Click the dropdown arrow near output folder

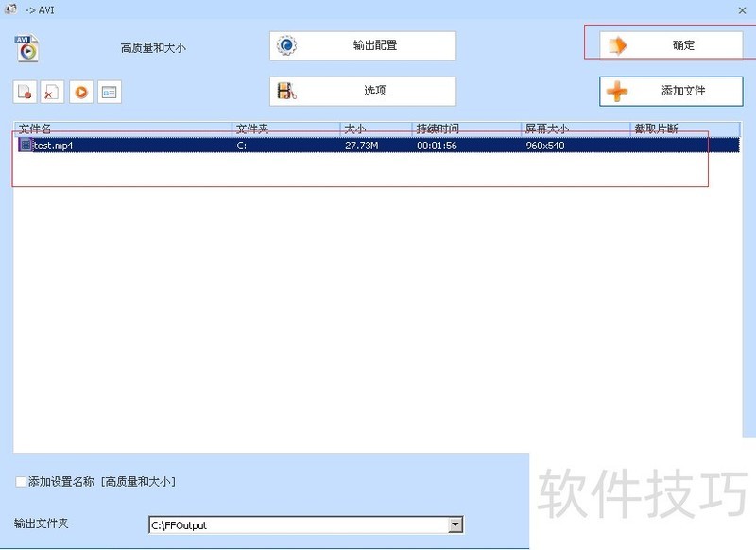454,524
